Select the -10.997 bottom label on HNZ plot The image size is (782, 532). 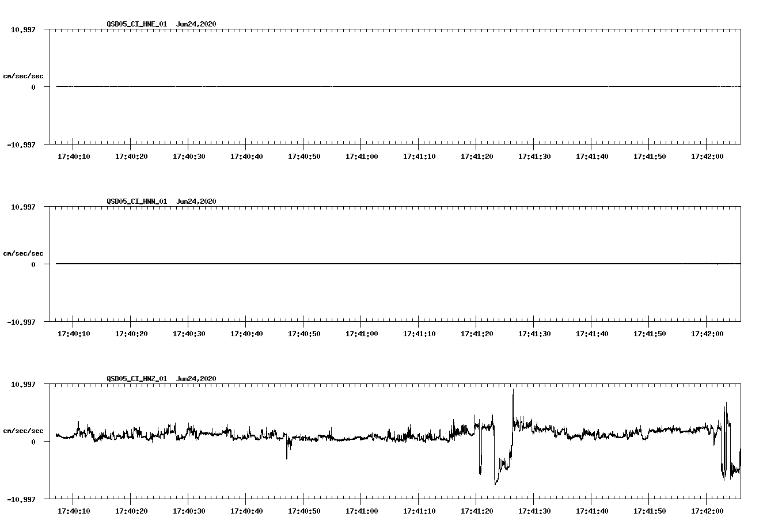click(x=21, y=499)
